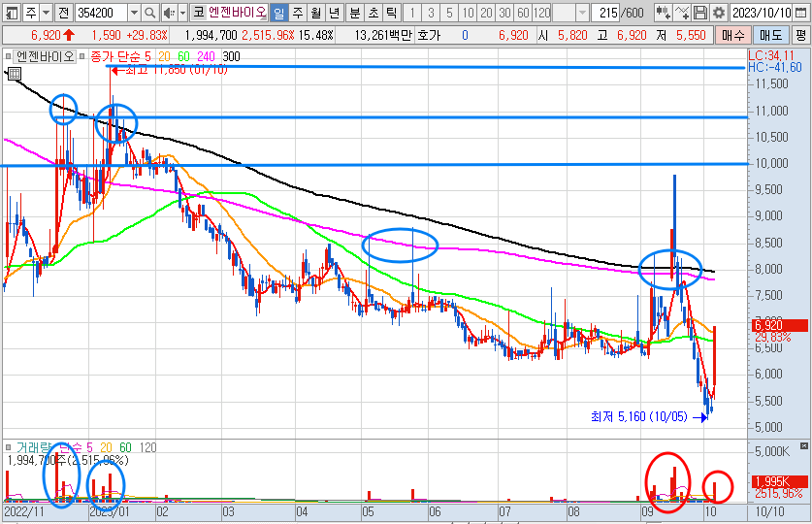Click the LC:34.11 indicator text
Screen dimensions: 812x524
click(771, 56)
